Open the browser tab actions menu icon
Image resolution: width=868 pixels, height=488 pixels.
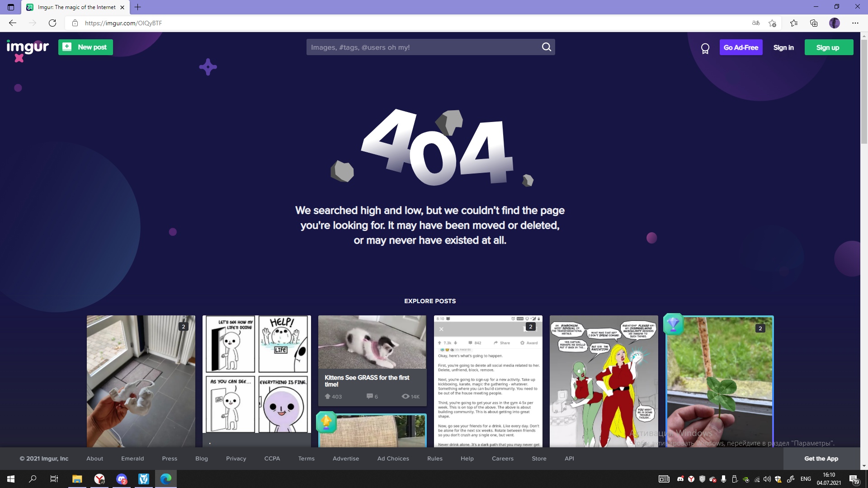11,7
